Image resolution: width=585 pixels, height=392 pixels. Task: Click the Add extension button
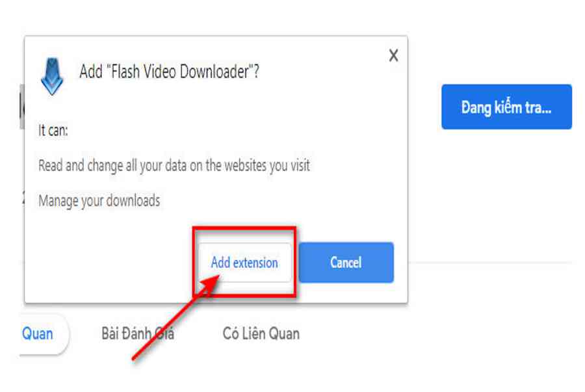coord(244,263)
